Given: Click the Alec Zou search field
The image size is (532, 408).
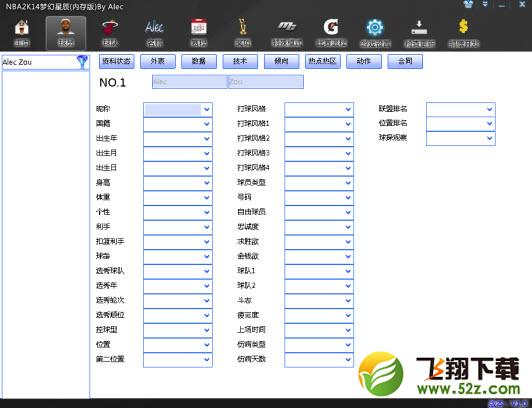Looking at the screenshot, I should pos(39,62).
